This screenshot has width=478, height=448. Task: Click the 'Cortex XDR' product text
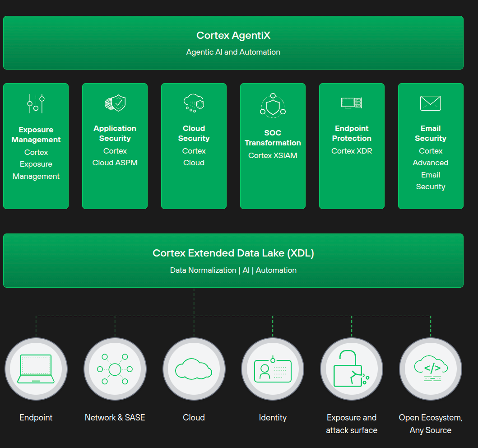coord(352,151)
